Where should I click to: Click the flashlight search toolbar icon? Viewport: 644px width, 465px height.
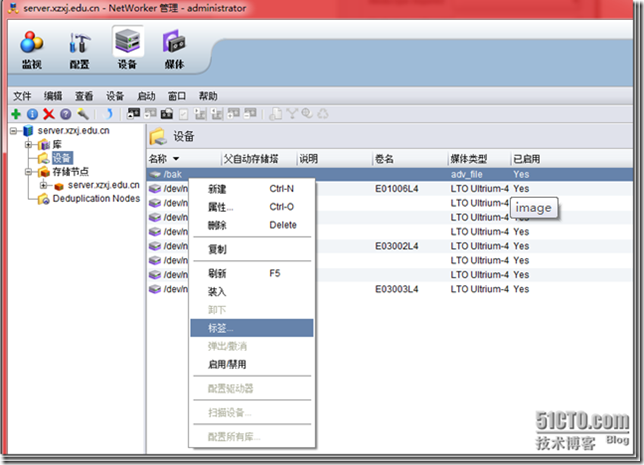[x=83, y=114]
